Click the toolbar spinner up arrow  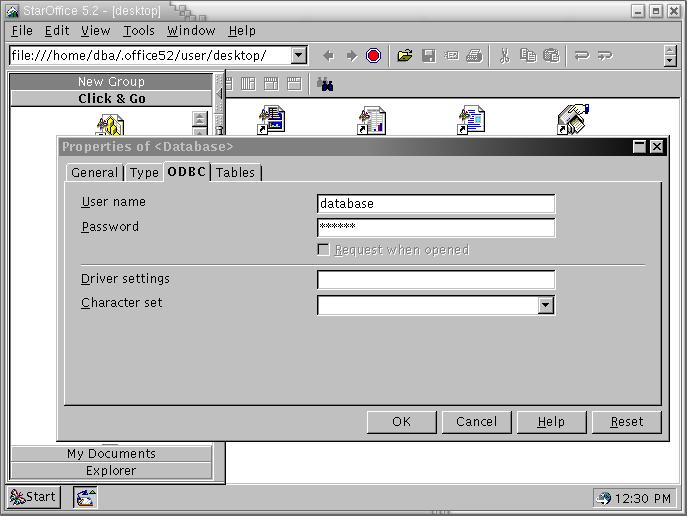[670, 50]
